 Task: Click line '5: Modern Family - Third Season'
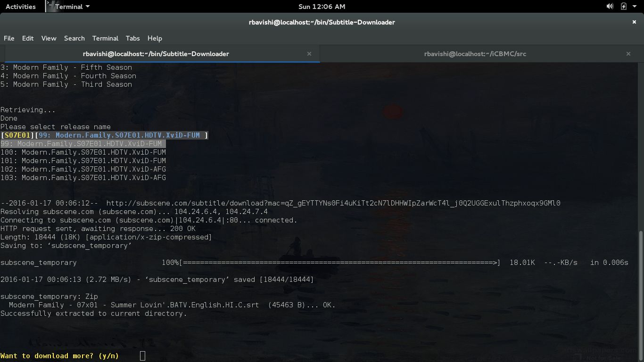click(x=66, y=84)
